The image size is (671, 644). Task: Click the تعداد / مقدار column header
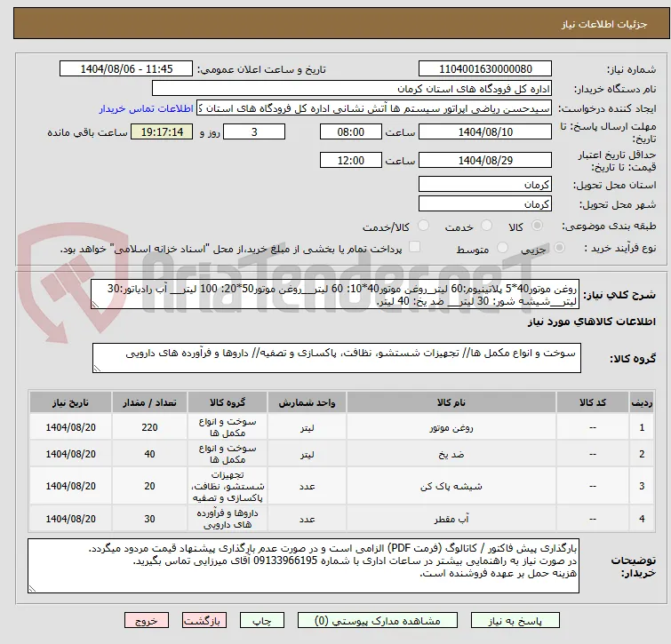click(149, 402)
